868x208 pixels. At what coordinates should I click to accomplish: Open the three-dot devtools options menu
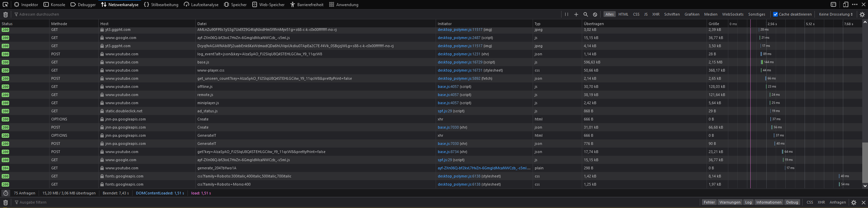click(855, 4)
